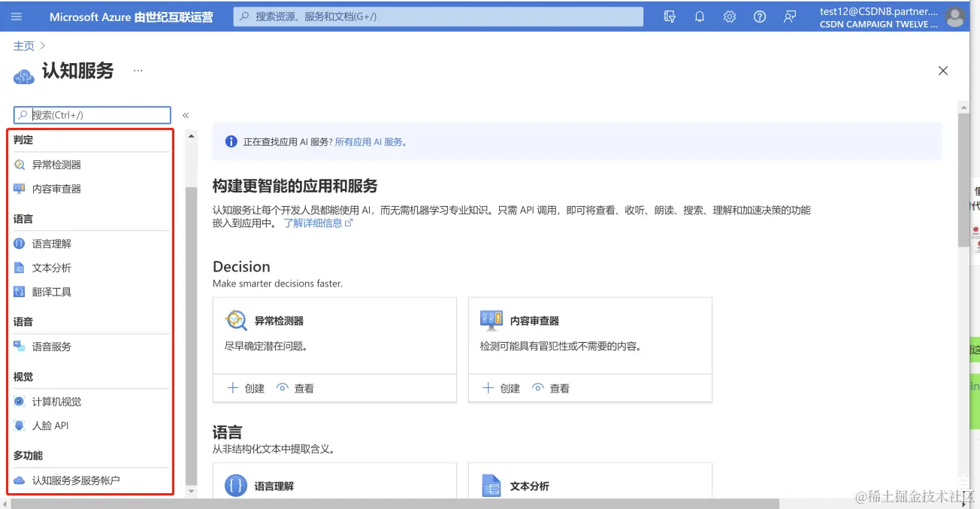This screenshot has width=980, height=509.
Task: Collapse the sidebar with double chevron
Action: coord(186,115)
